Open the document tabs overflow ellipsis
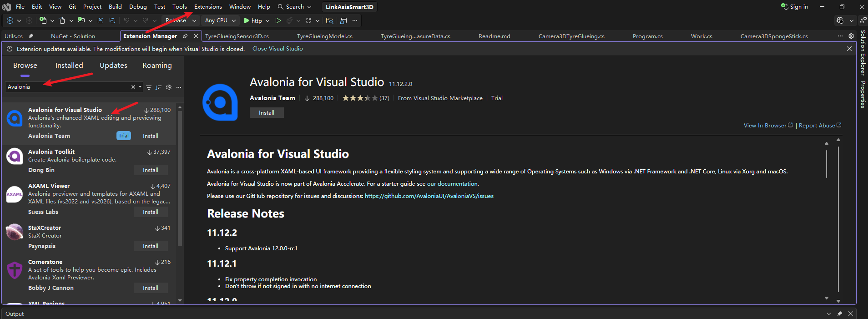 point(840,36)
